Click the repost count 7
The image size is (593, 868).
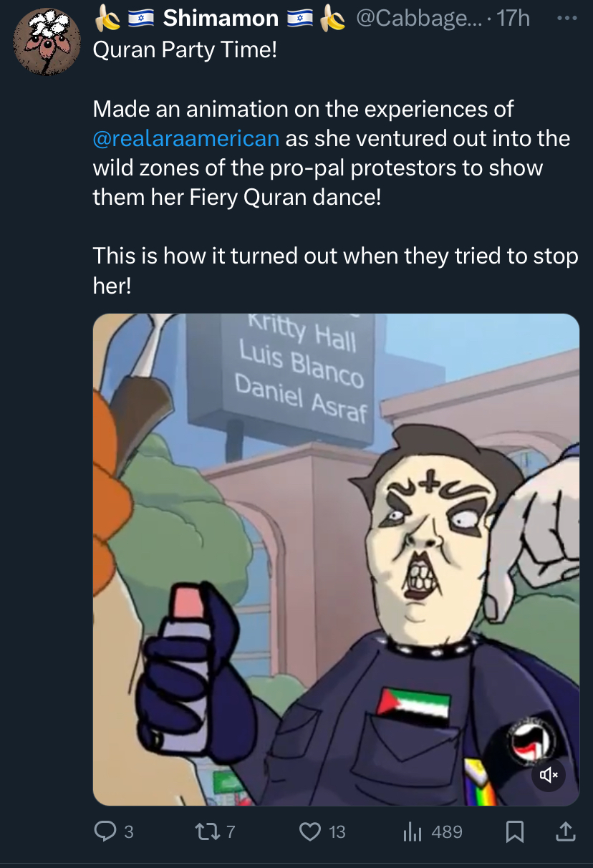(231, 831)
